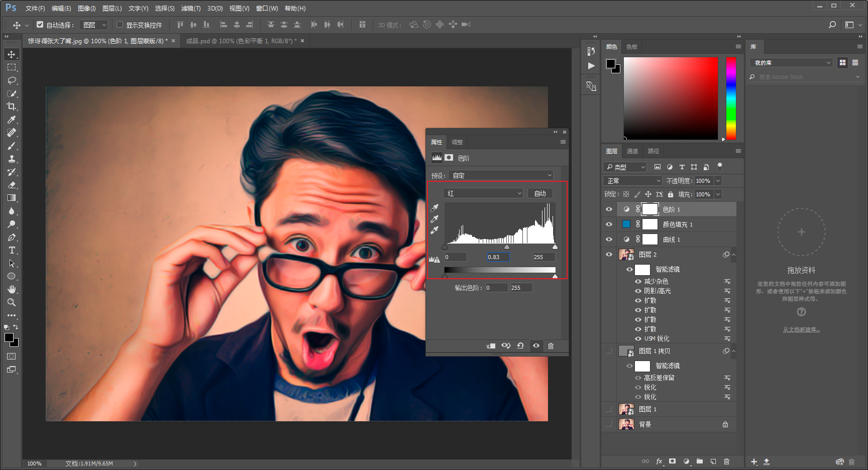Viewport: 868px width, 470px height.
Task: Click foreground color swatch in Color panel
Action: [611, 64]
